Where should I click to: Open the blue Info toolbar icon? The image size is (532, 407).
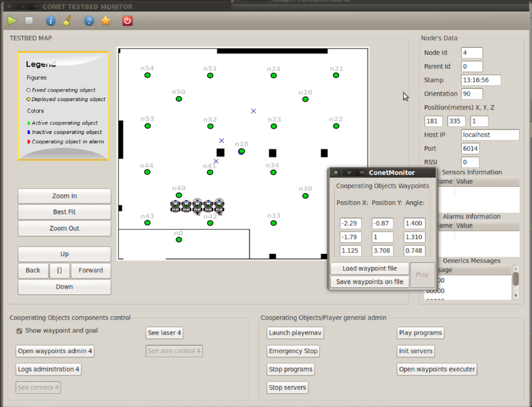click(51, 21)
